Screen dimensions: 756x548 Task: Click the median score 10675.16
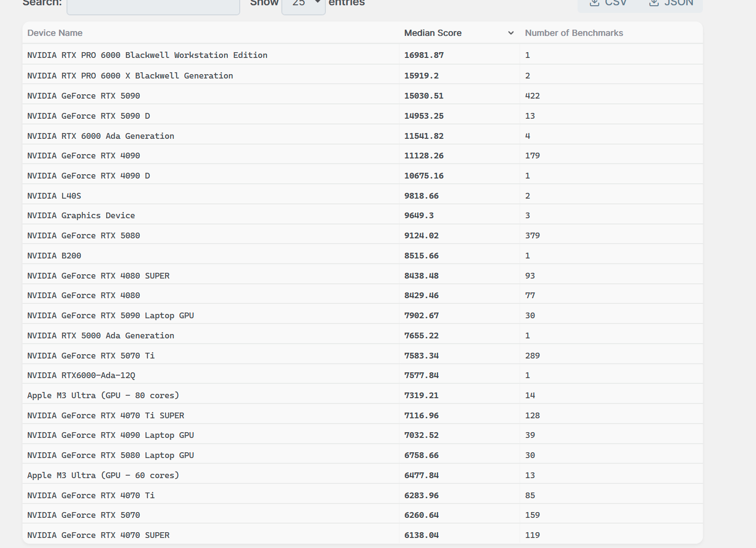(x=424, y=176)
